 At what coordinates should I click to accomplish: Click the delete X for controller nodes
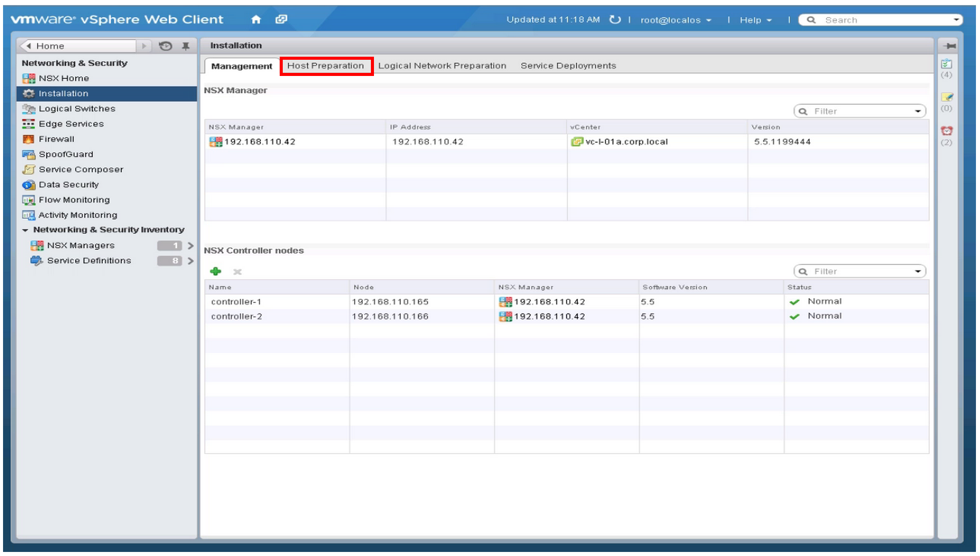pyautogui.click(x=237, y=272)
